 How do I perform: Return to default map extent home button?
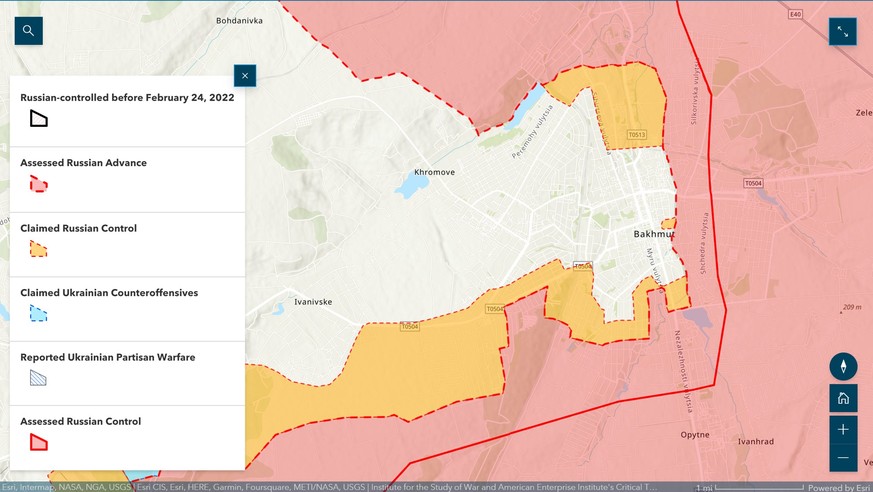point(843,398)
